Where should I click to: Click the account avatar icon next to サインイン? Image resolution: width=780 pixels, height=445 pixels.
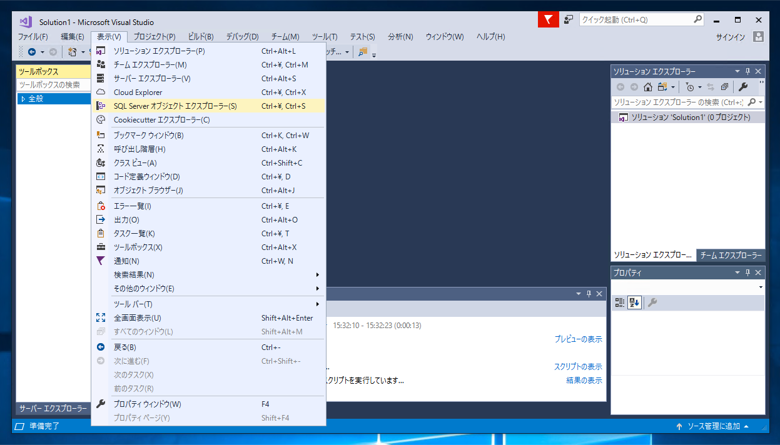pos(758,37)
